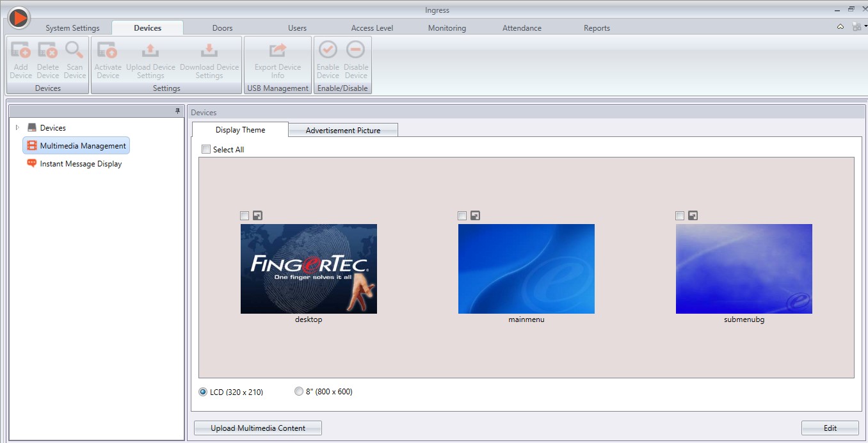Restore the window size from title bar

tap(851, 9)
